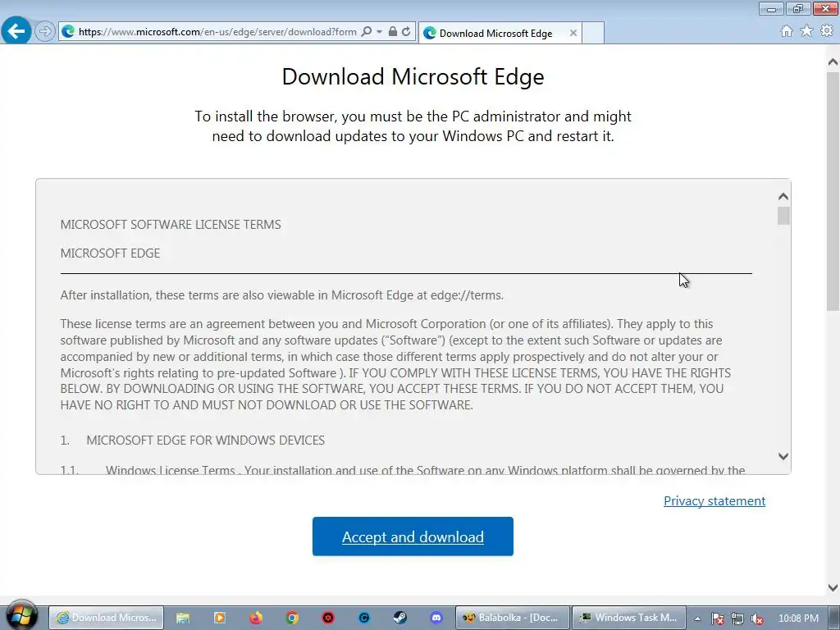This screenshot has height=630, width=840.
Task: Click the security lock icon in address bar
Action: (393, 32)
